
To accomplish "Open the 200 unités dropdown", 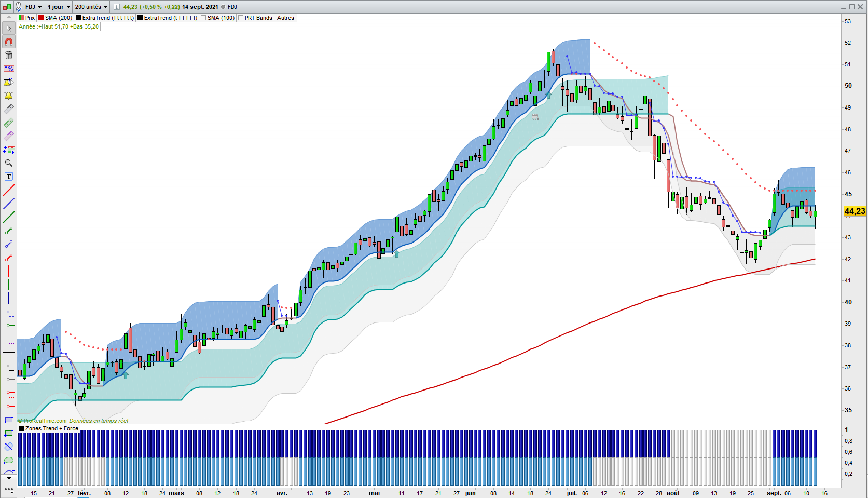I will click(91, 7).
